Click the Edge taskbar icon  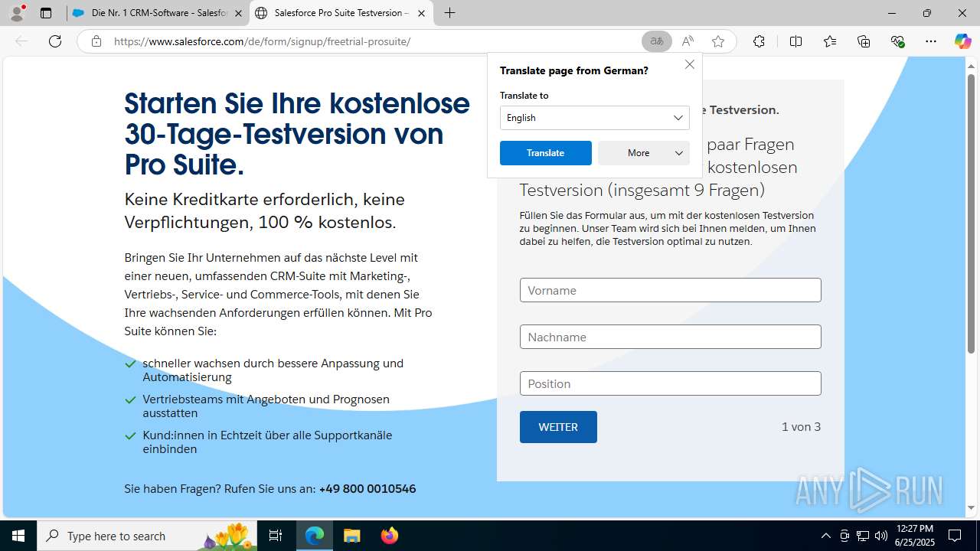pyautogui.click(x=315, y=536)
